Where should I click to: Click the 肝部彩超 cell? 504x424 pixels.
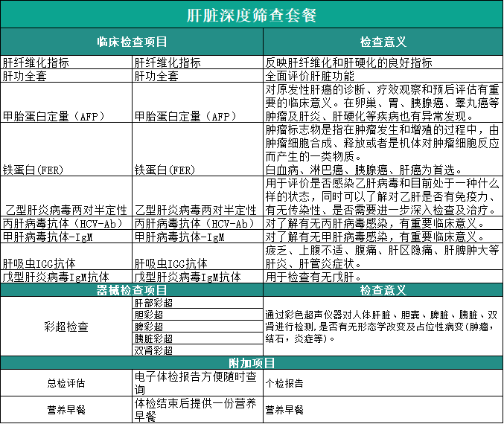tap(197, 303)
